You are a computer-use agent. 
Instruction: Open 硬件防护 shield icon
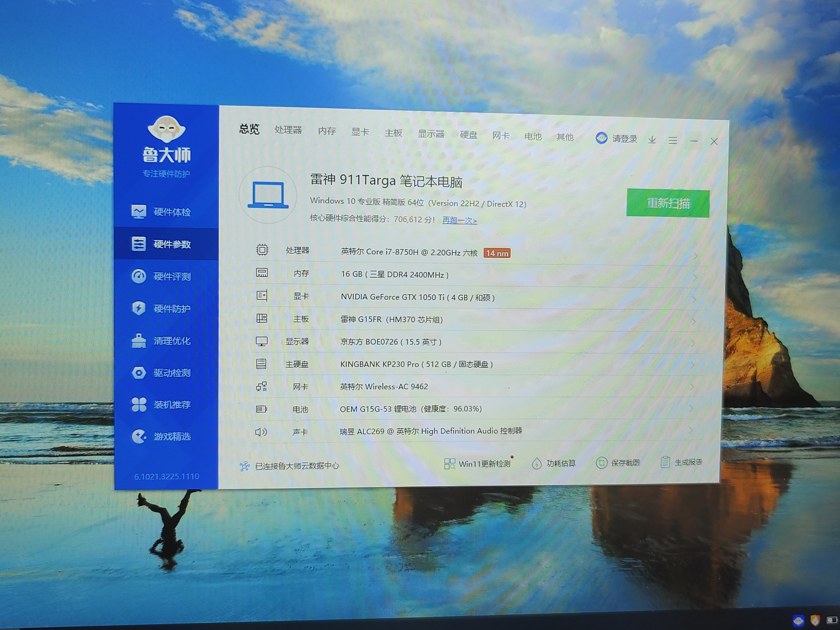(x=139, y=308)
